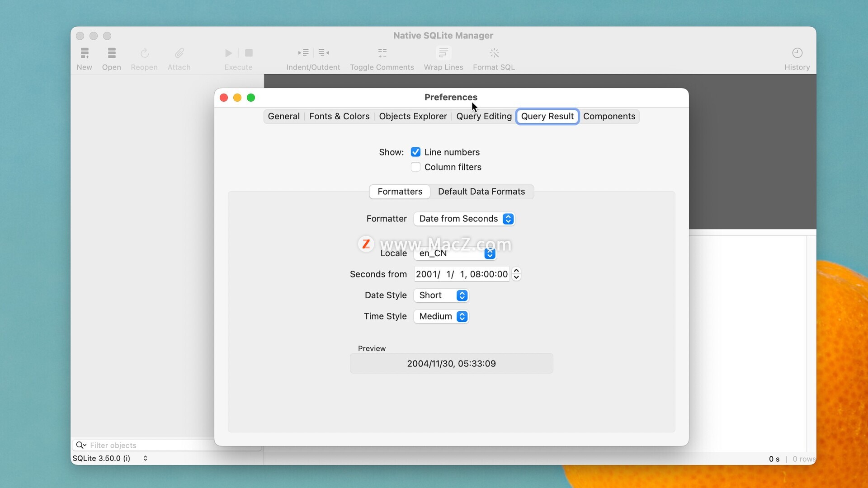The height and width of the screenshot is (488, 868).
Task: Close the Preferences window
Action: [x=224, y=98]
